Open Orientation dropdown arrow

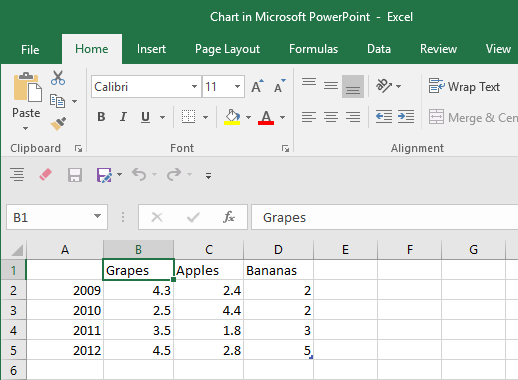(x=398, y=86)
